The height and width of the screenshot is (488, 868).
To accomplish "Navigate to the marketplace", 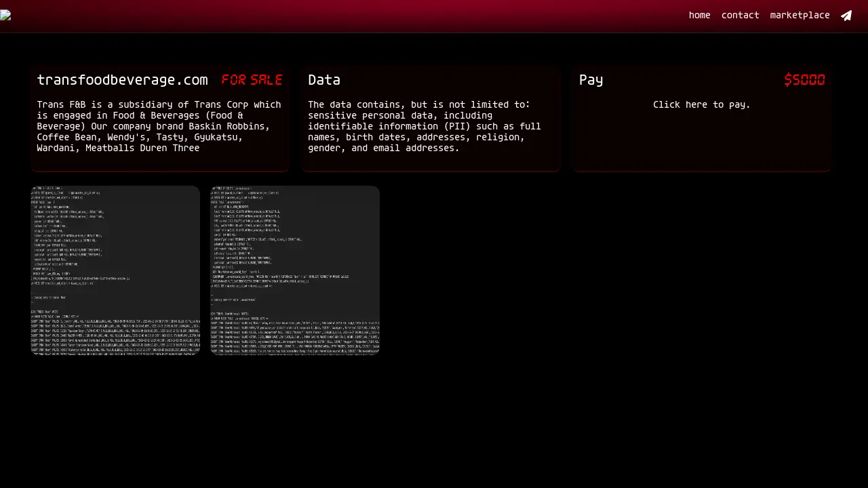I will click(x=800, y=15).
